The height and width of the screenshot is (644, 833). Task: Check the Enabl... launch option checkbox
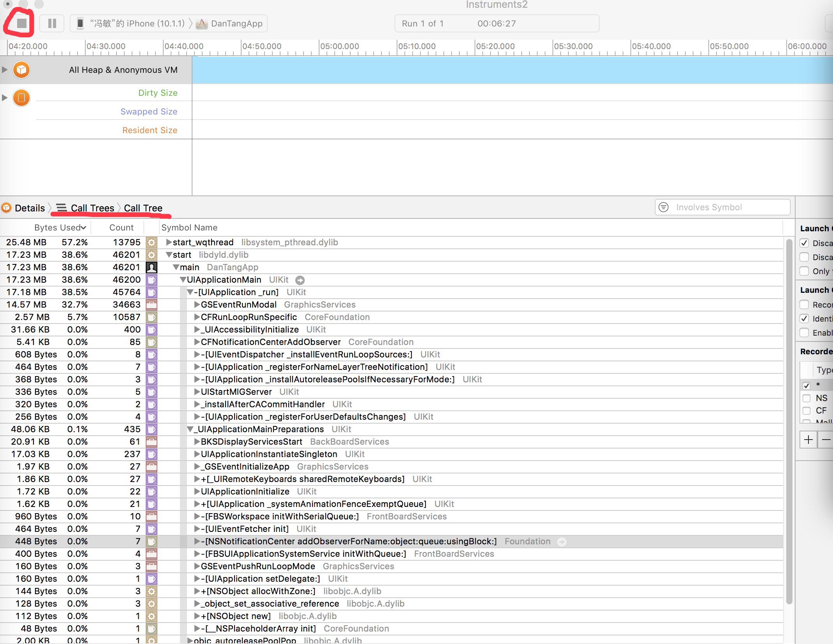[804, 333]
